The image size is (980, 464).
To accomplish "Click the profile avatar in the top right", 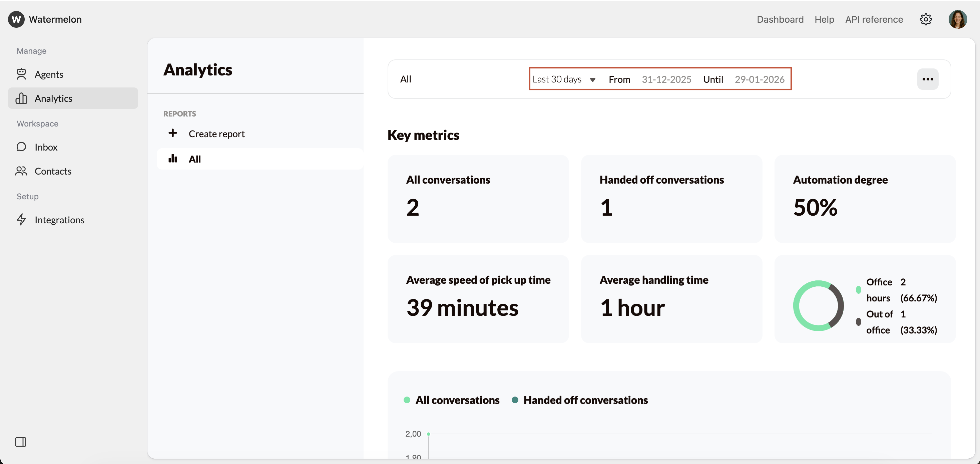I will tap(958, 19).
